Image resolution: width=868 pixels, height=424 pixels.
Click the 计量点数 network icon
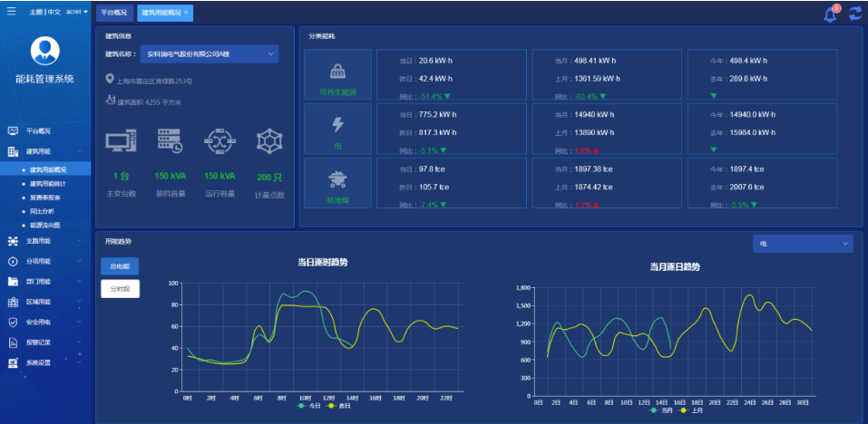coord(269,141)
